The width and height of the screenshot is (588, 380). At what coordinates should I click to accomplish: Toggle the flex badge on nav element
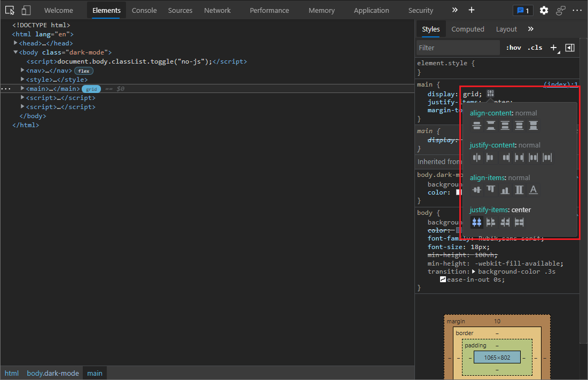pos(84,71)
